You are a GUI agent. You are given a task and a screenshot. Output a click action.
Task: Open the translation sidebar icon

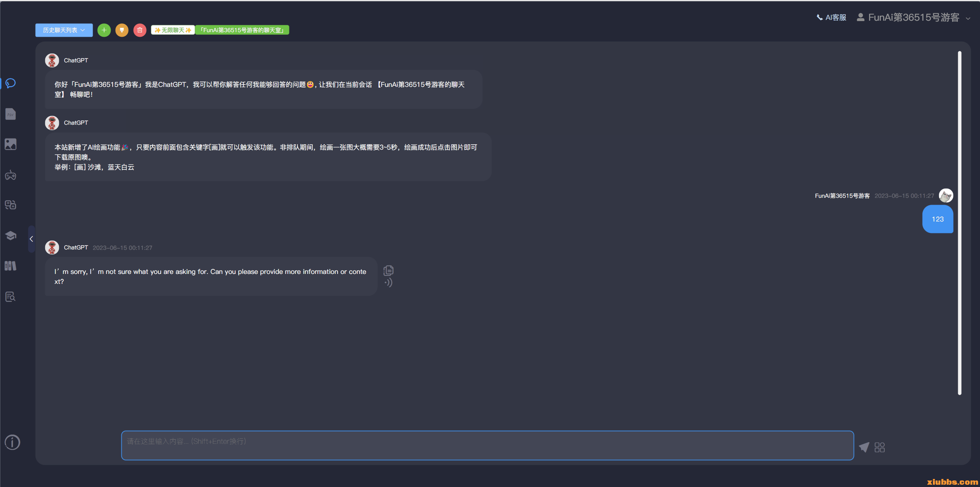(x=11, y=205)
